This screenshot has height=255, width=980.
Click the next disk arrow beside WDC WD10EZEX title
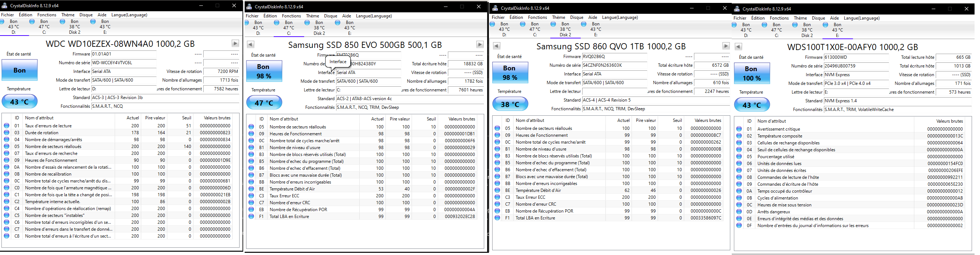235,43
